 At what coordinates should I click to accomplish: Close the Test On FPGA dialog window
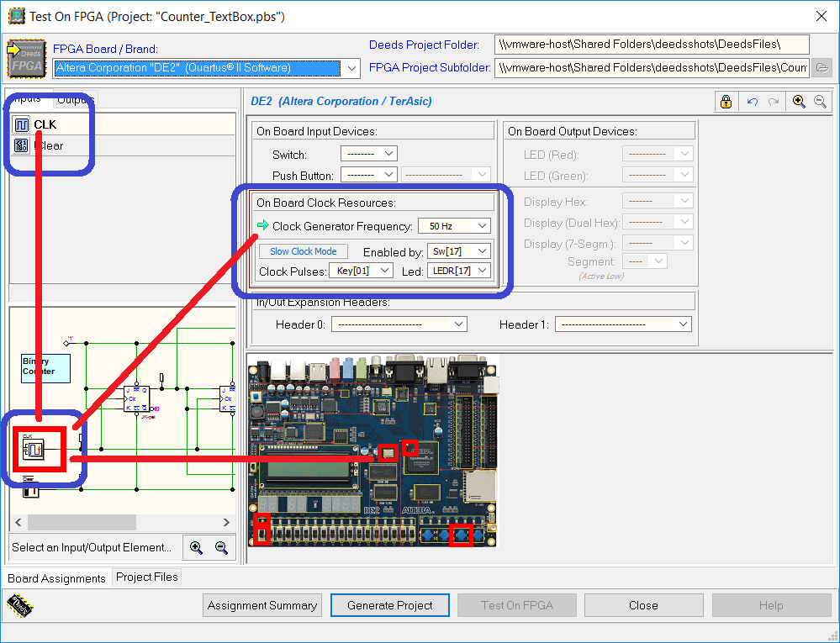(x=821, y=16)
